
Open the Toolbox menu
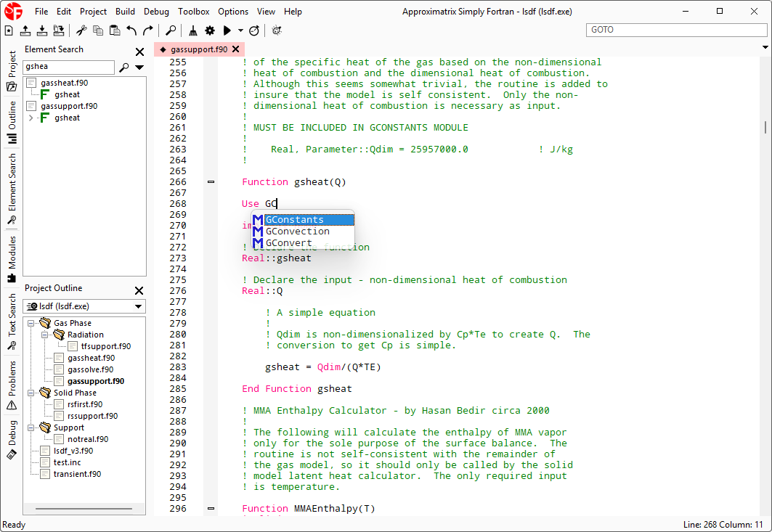[193, 12]
